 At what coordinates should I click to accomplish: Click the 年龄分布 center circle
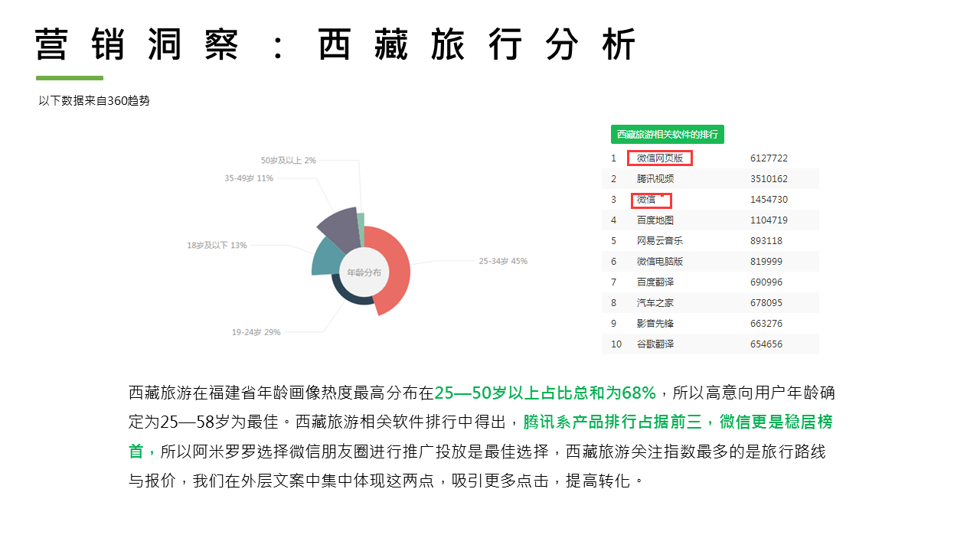(x=363, y=272)
